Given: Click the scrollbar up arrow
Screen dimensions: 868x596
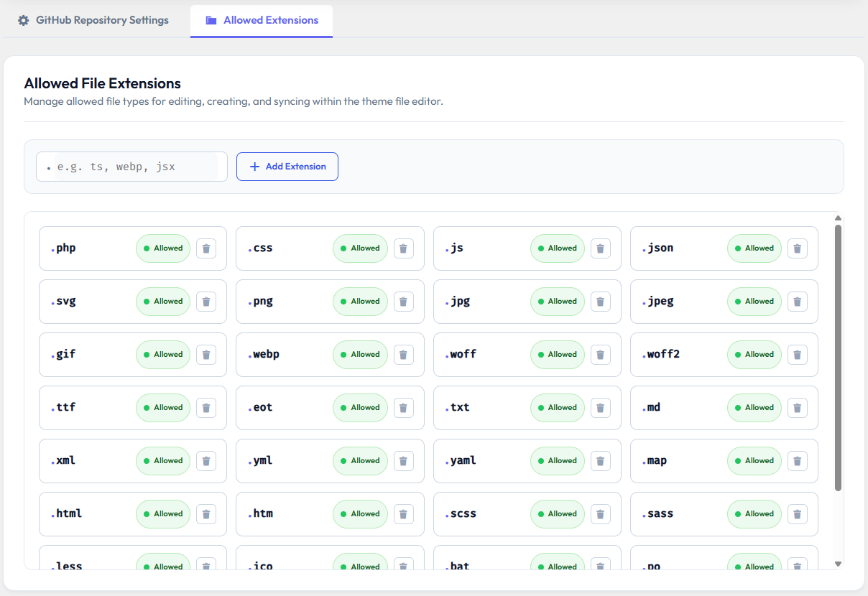Looking at the screenshot, I should pyautogui.click(x=838, y=218).
